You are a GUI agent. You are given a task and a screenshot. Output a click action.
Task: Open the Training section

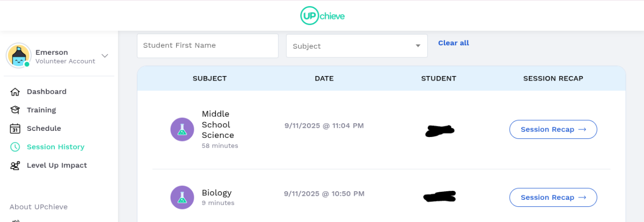click(x=41, y=110)
